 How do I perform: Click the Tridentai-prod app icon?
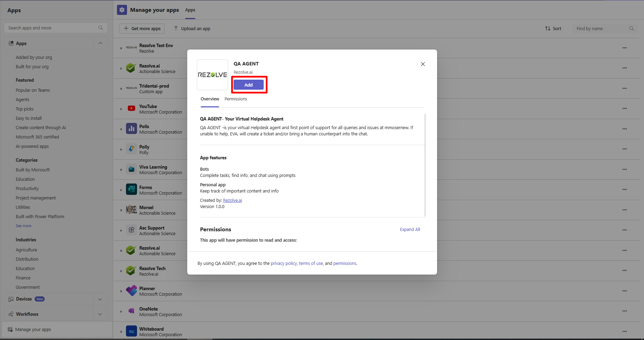coord(131,88)
